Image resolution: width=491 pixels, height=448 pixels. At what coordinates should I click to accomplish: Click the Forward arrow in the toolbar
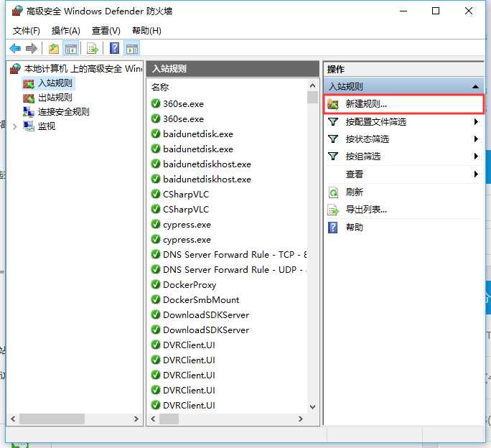32,49
